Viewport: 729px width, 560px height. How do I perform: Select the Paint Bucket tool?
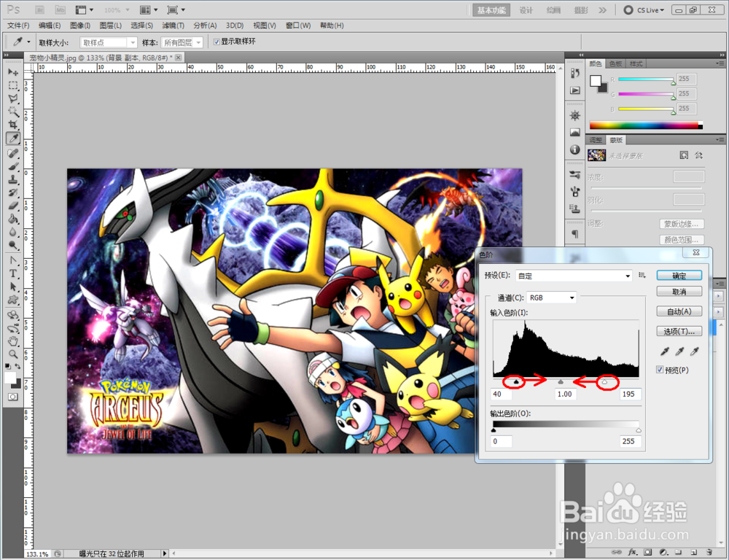pos(13,219)
